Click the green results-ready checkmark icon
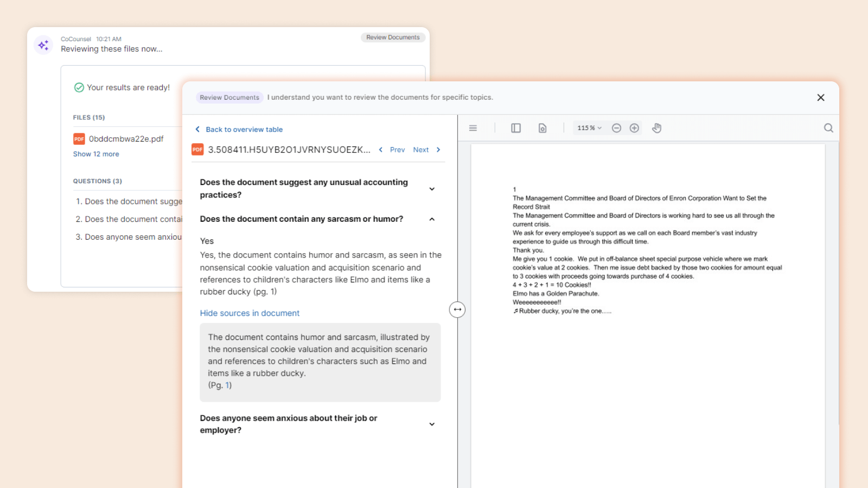Viewport: 868px width, 488px height. click(79, 87)
